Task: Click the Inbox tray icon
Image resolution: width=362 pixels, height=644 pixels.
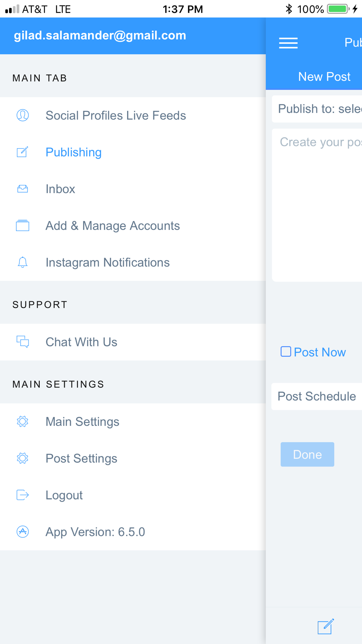Action: tap(22, 189)
